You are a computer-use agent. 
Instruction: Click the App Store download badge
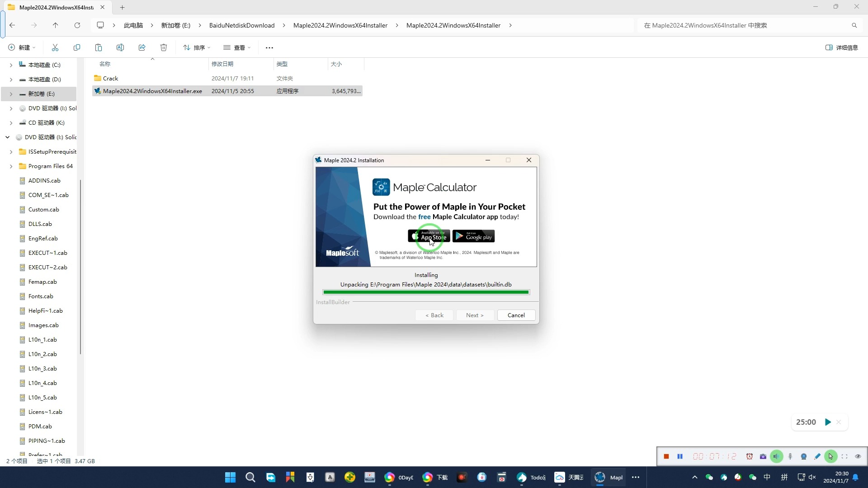tap(429, 236)
